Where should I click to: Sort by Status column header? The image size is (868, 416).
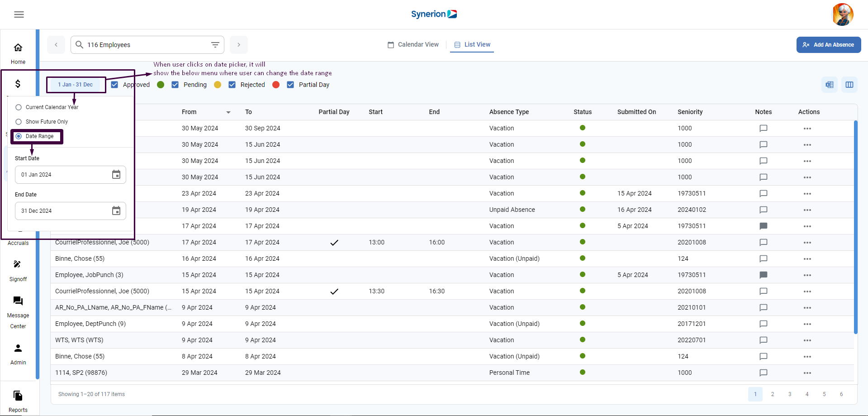[583, 112]
